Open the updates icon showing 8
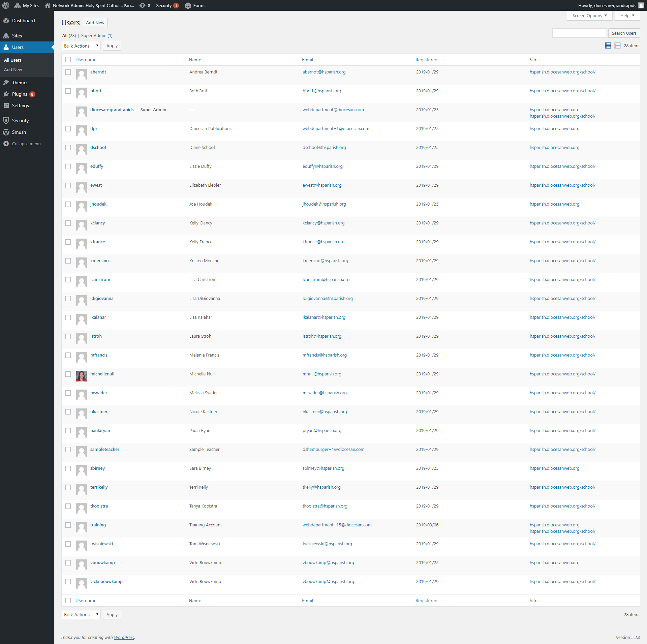The image size is (647, 644). [x=143, y=5]
